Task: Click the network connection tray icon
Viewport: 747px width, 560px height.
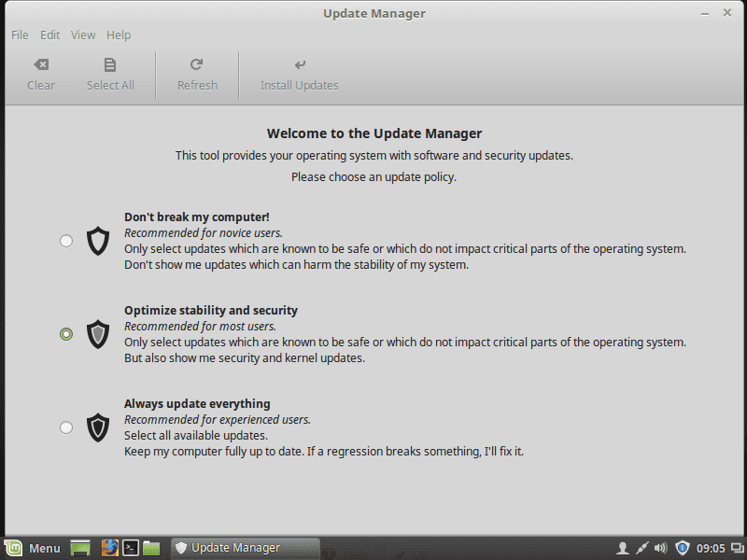Action: 641,548
